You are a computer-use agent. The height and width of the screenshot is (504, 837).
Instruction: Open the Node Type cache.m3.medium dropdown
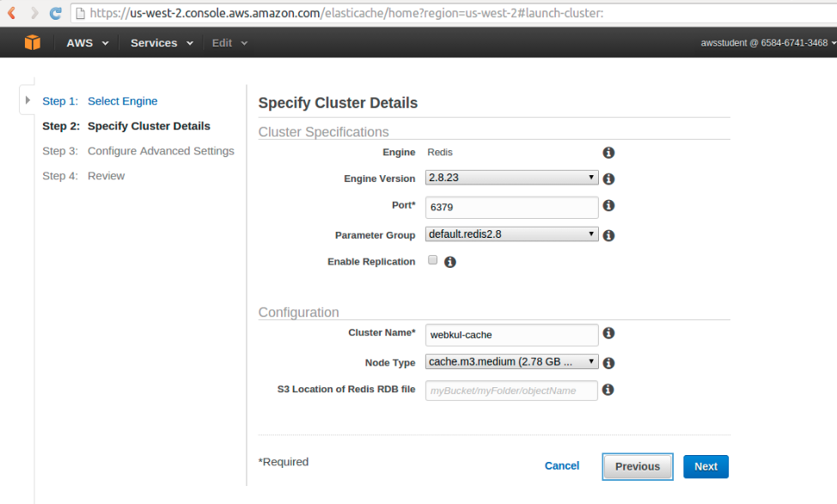(511, 361)
